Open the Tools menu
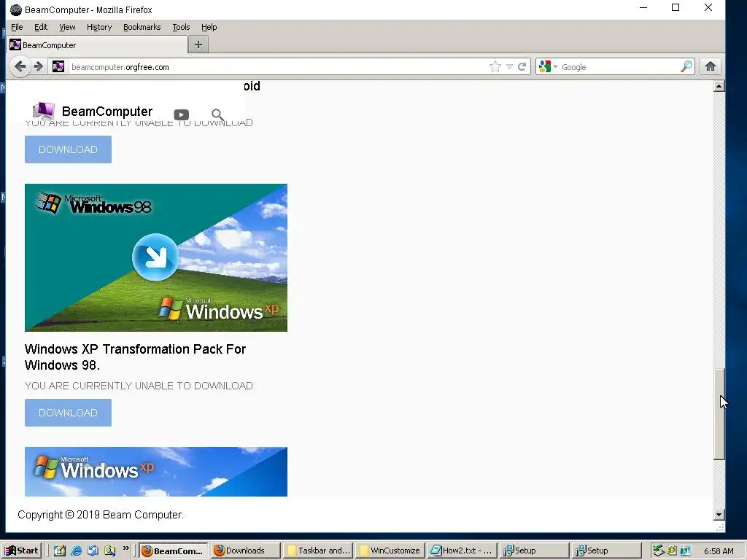The height and width of the screenshot is (560, 747). pyautogui.click(x=181, y=27)
